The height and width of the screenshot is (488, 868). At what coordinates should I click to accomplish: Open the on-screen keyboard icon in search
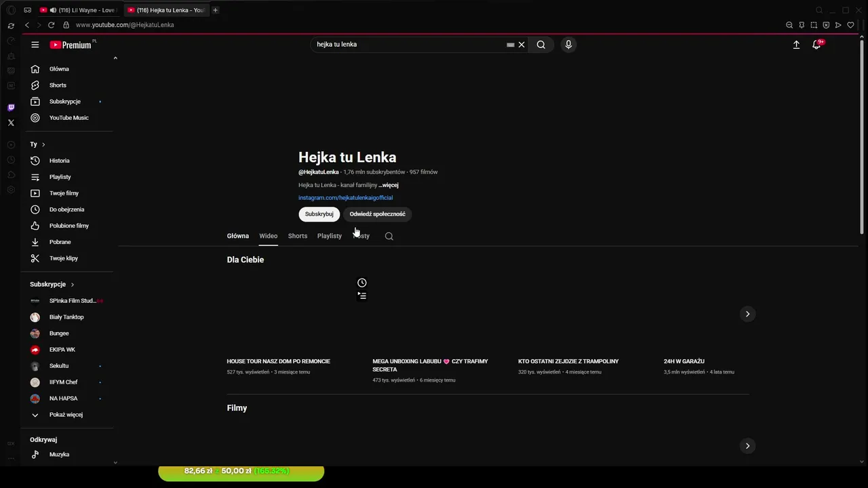[510, 45]
